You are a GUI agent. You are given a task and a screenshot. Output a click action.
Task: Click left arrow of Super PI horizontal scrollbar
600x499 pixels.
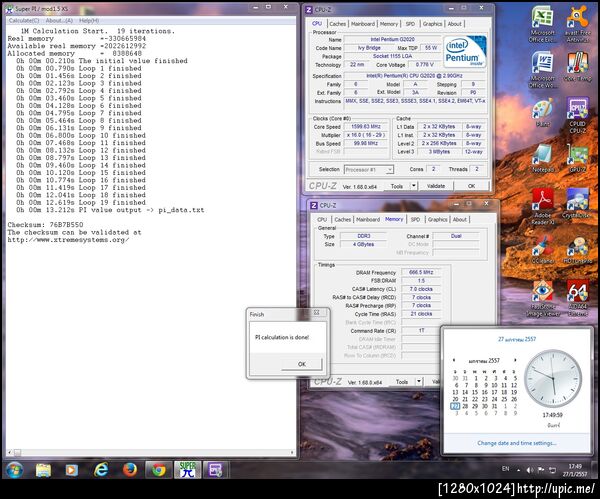tap(9, 452)
